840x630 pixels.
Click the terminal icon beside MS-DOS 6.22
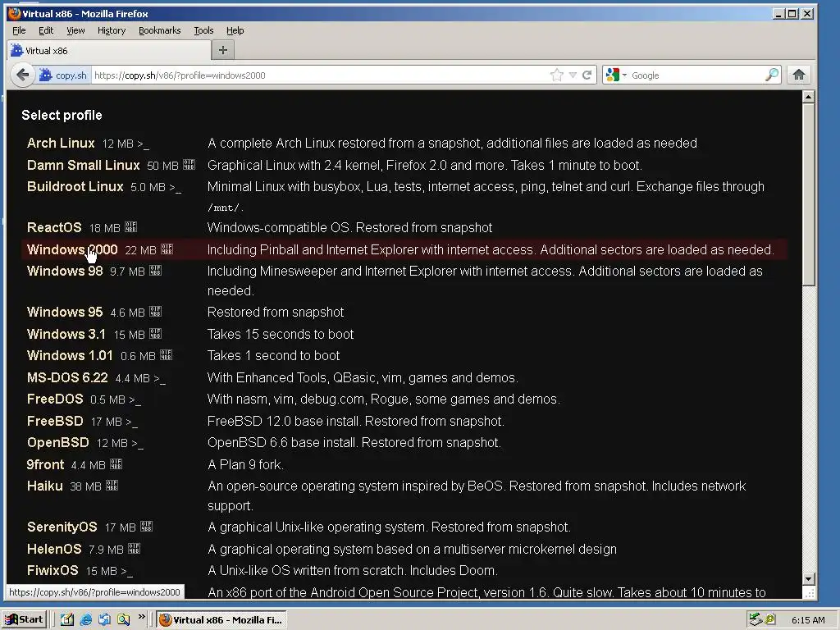[160, 379]
